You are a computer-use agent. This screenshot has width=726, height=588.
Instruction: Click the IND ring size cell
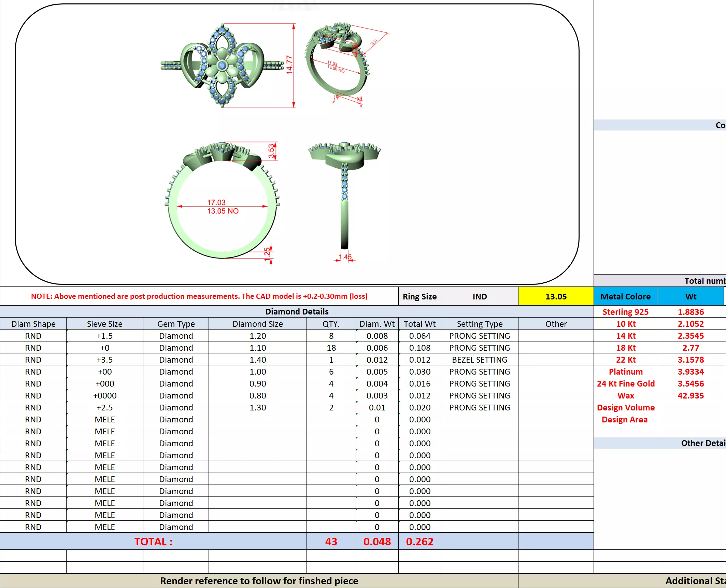pos(480,296)
